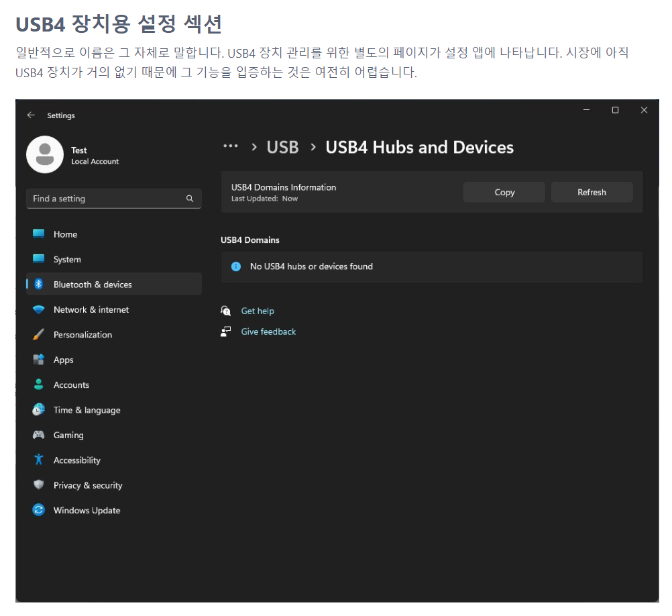Open Windows Update settings
Viewport: 672px width, 616px height.
(114, 510)
